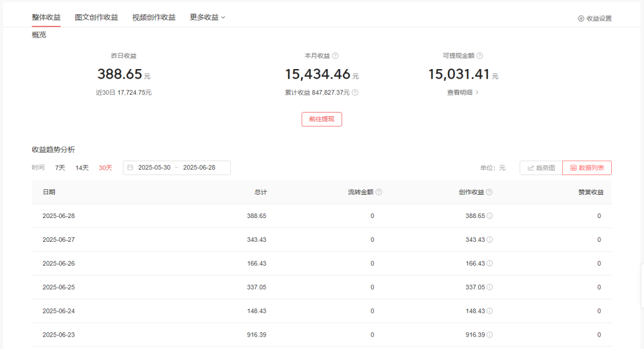
Task: Click help icon on 创作收益 column header
Action: [x=489, y=192]
